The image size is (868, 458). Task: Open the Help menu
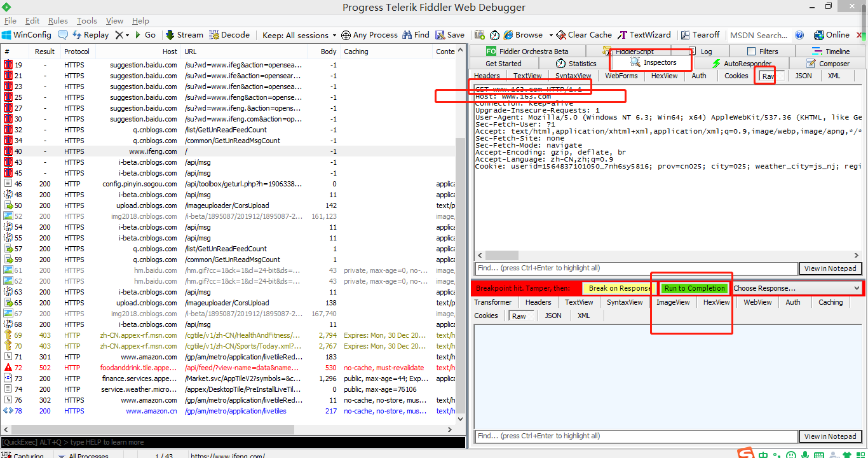coord(140,20)
